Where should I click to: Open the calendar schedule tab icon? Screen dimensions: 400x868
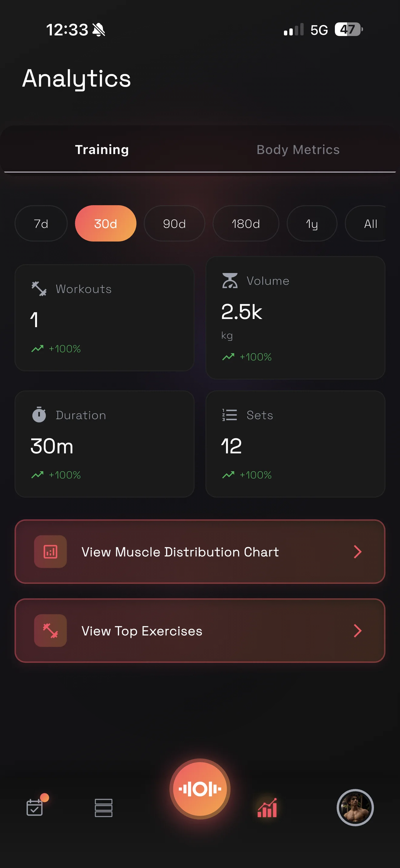(35, 807)
